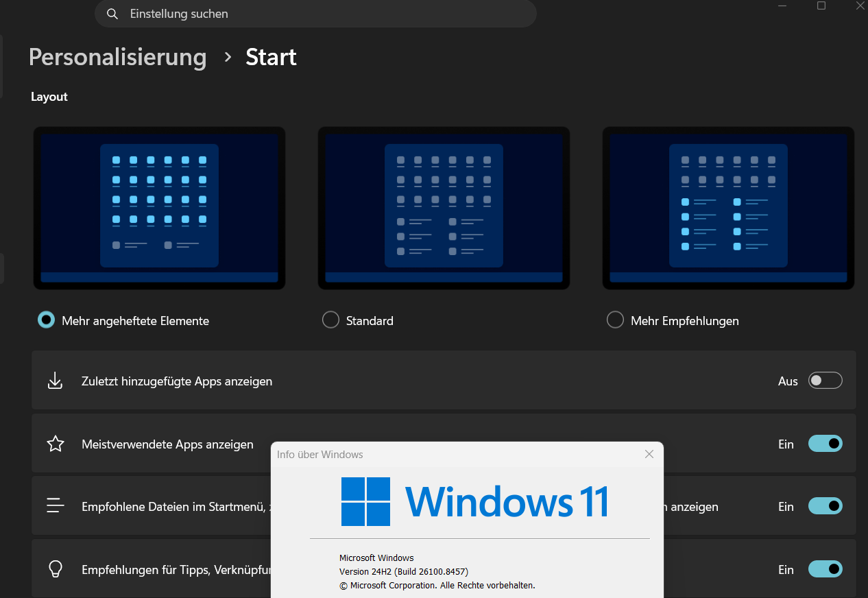Choose the Mehr angeheftete Elemente layout preview
The width and height of the screenshot is (868, 598).
(x=159, y=208)
